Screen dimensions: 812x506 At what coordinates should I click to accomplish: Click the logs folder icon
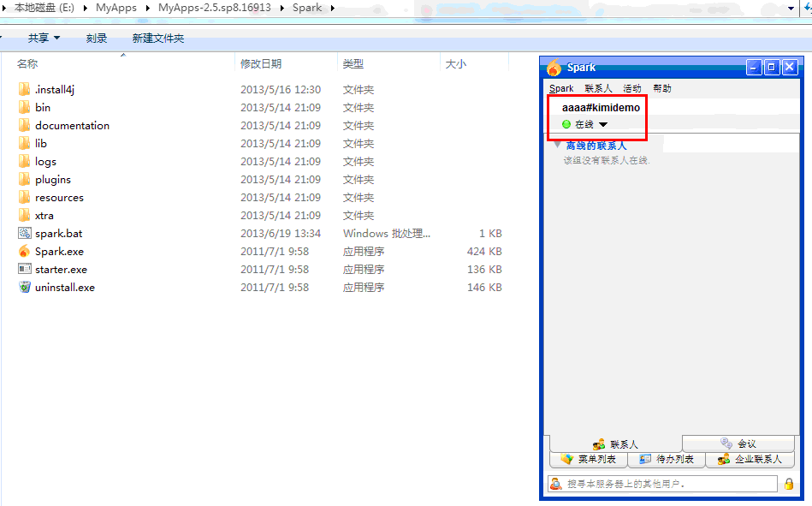24,161
